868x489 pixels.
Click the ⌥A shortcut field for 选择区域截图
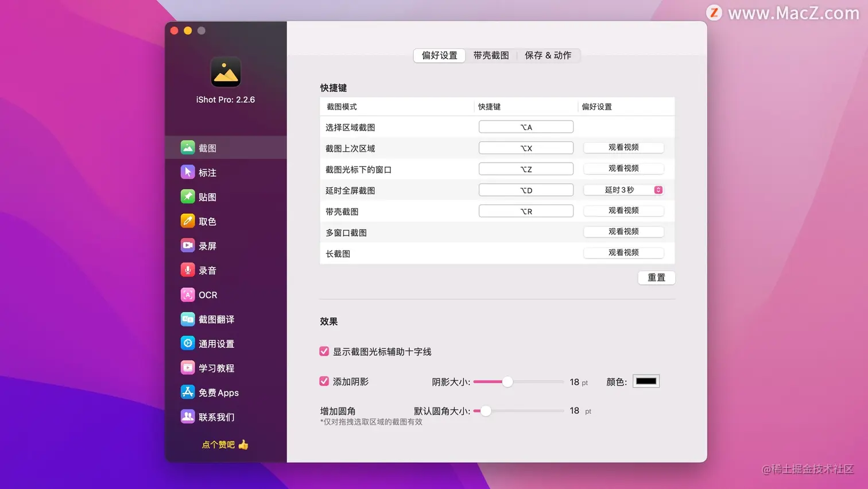pyautogui.click(x=526, y=127)
